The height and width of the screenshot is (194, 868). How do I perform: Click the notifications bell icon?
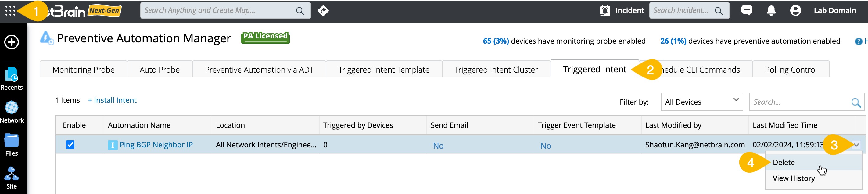(x=771, y=11)
